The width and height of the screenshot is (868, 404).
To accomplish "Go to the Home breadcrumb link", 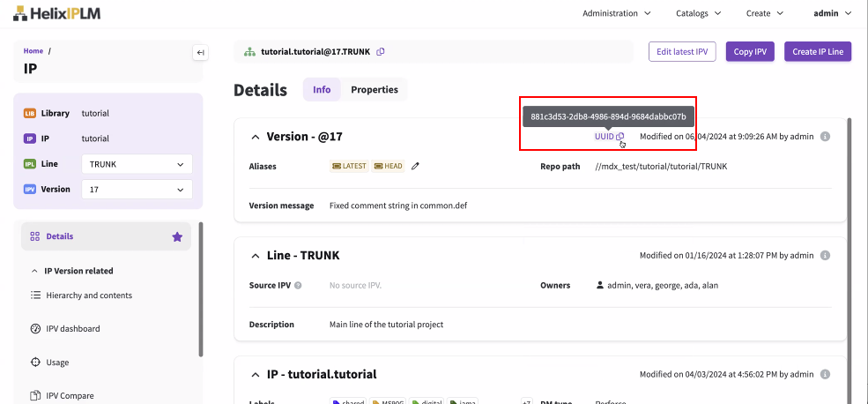I will tap(33, 51).
